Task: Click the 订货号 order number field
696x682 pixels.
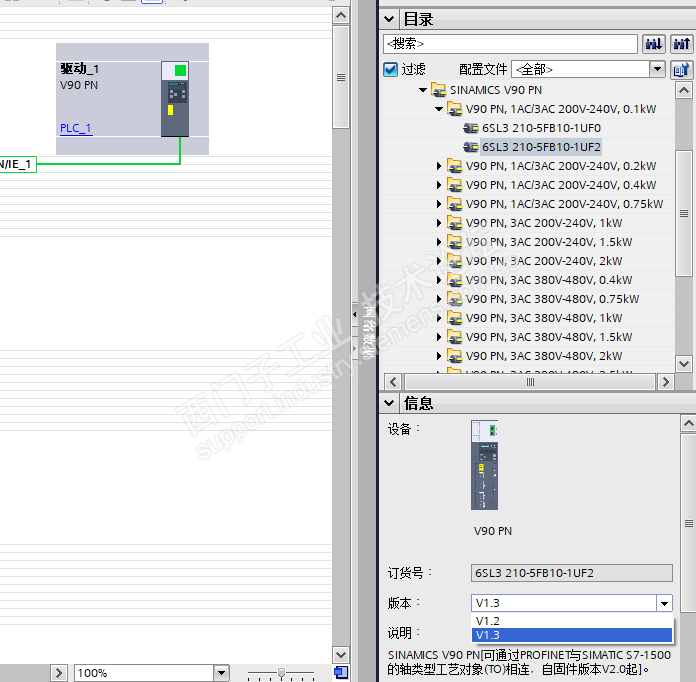Action: [572, 573]
